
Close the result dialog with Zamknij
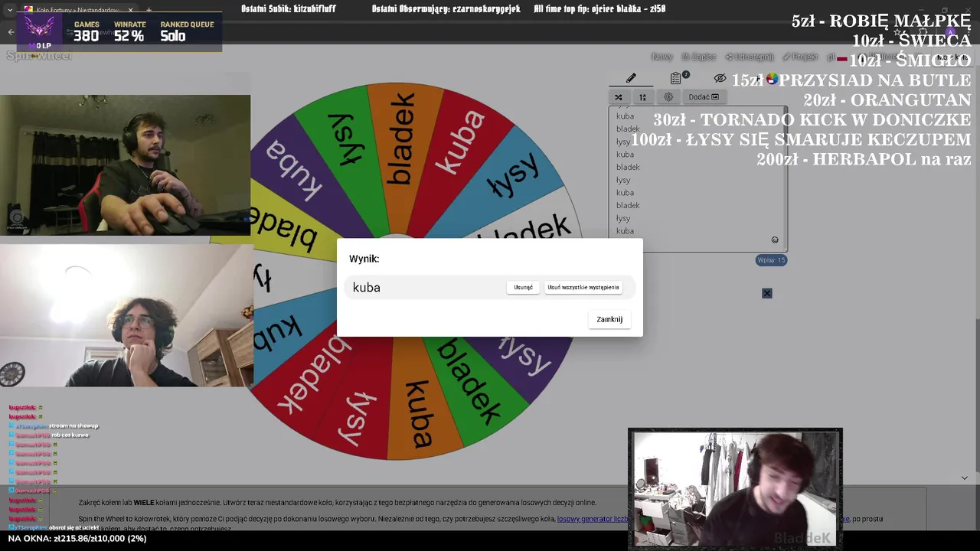(609, 319)
